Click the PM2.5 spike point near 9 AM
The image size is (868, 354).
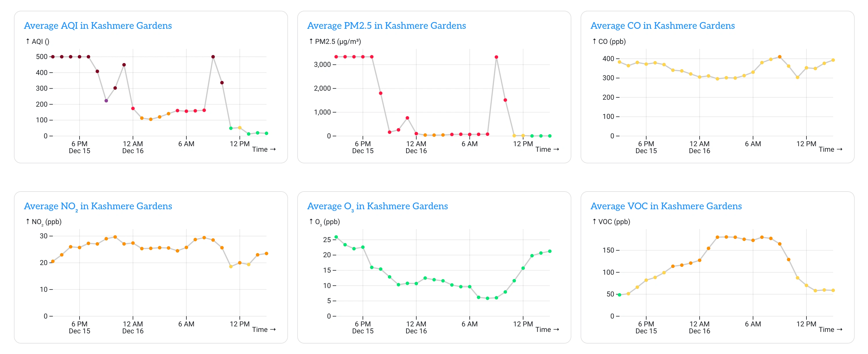tap(496, 57)
